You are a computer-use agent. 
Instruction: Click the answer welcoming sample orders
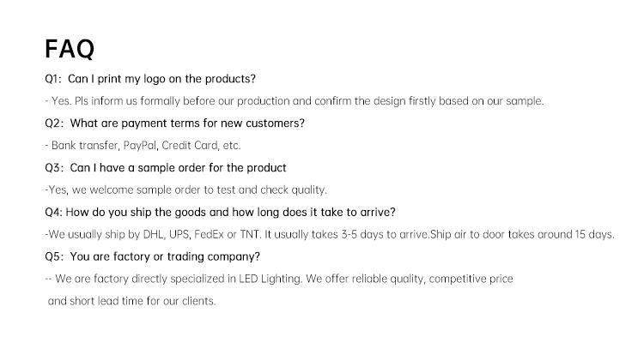tap(186, 190)
